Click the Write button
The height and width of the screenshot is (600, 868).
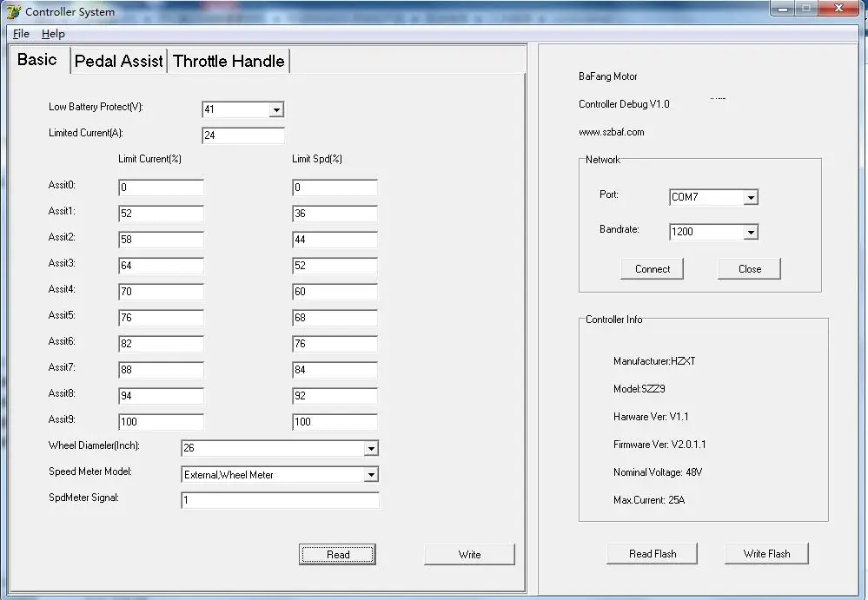(469, 555)
